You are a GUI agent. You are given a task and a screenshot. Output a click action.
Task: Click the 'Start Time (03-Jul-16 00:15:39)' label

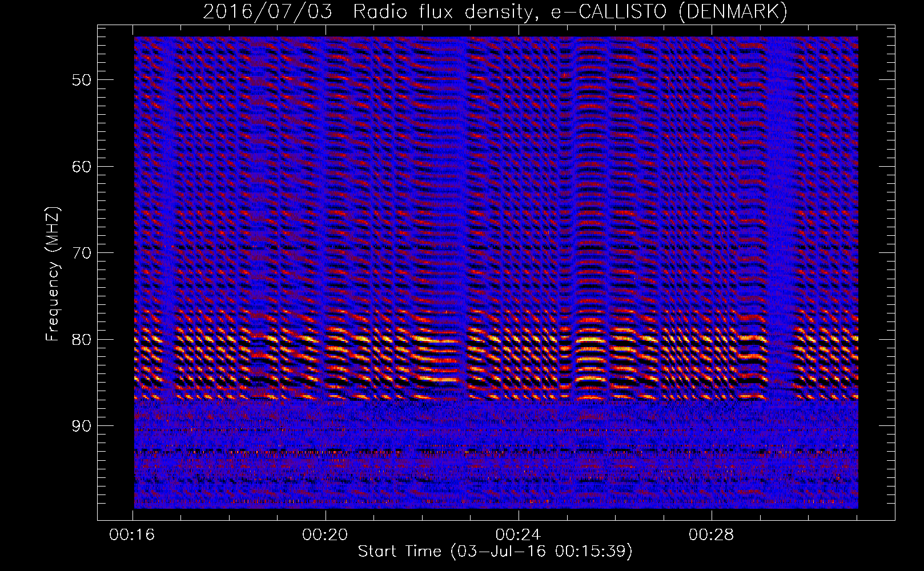(495, 552)
